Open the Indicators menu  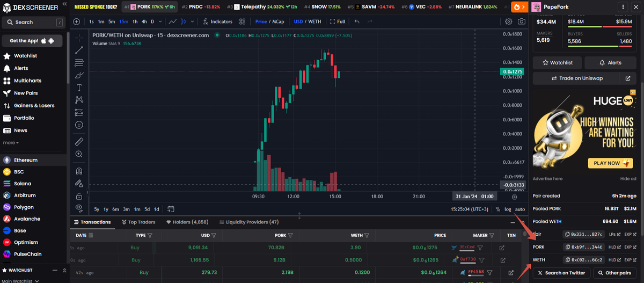point(217,21)
